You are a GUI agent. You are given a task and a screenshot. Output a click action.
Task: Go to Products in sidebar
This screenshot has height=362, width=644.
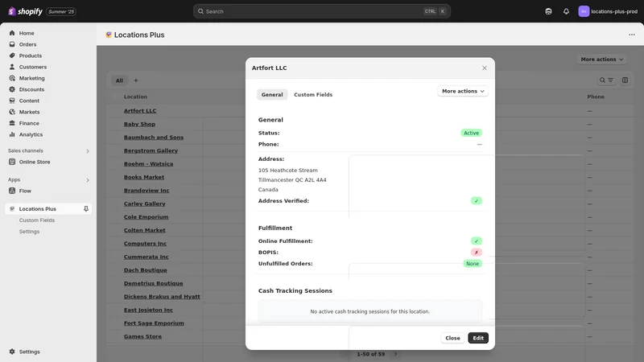click(30, 56)
